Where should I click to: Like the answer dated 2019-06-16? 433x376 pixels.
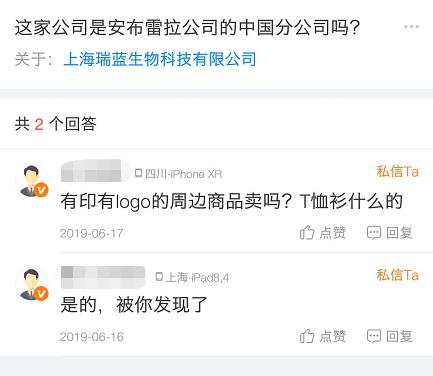coord(323,336)
